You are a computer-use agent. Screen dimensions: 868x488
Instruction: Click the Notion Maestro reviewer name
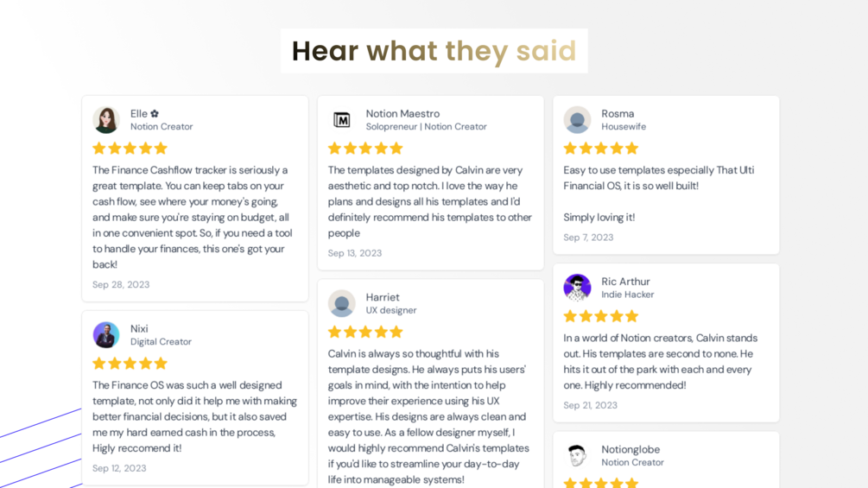[402, 113]
